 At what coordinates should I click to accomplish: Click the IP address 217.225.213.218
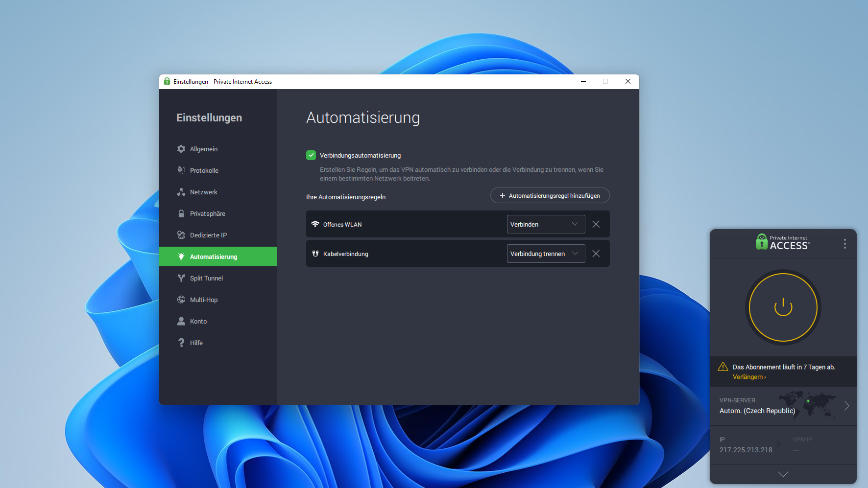[746, 450]
